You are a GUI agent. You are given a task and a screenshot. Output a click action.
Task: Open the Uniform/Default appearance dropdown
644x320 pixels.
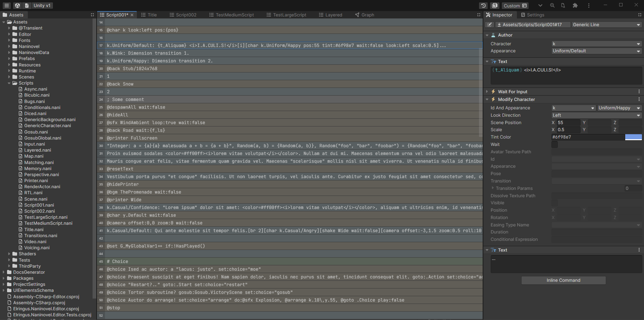point(597,51)
